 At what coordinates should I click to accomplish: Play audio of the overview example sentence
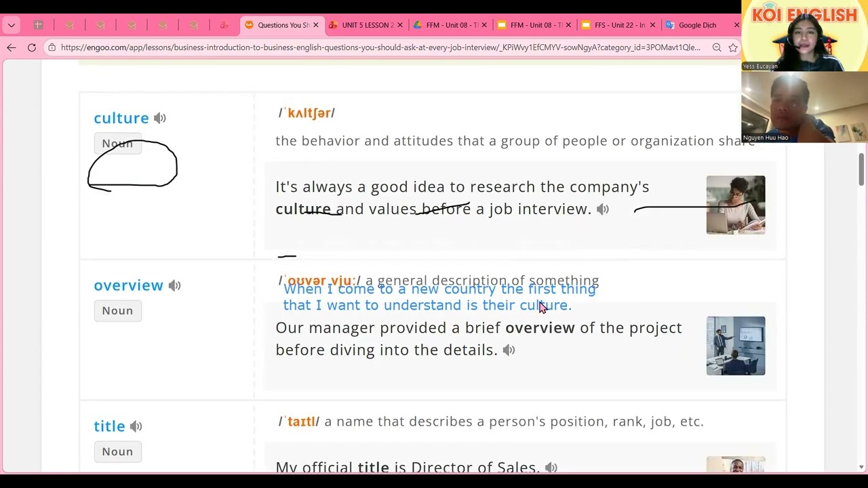pos(509,350)
